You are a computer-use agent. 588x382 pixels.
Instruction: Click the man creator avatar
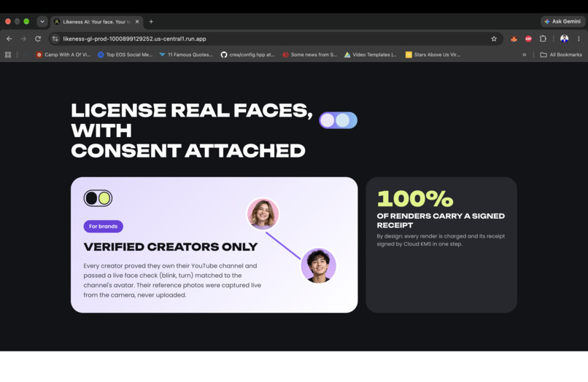(318, 265)
